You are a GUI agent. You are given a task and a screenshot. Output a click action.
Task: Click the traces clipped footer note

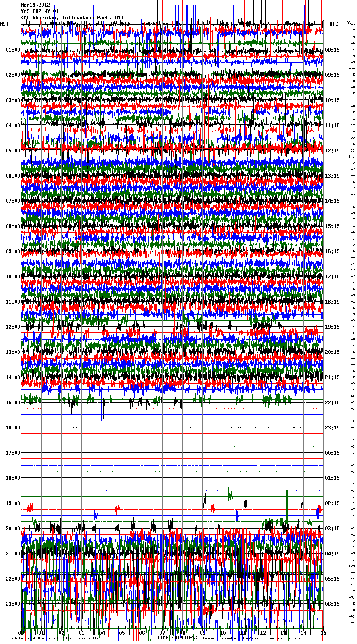[254, 639]
